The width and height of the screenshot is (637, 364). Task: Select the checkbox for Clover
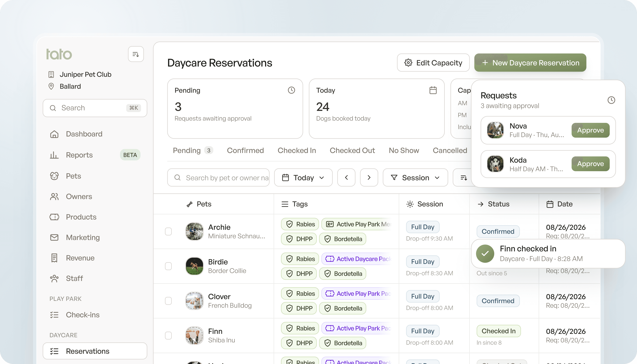pyautogui.click(x=168, y=301)
